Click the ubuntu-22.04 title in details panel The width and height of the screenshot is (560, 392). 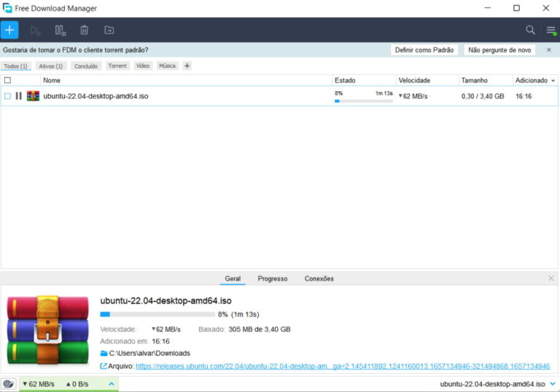click(x=166, y=301)
